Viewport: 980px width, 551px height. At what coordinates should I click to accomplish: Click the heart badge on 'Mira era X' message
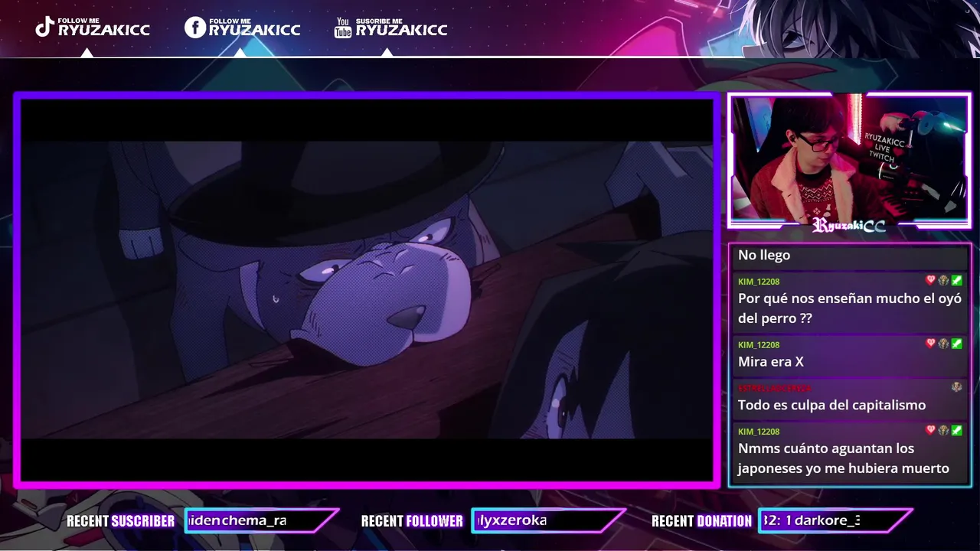pyautogui.click(x=930, y=344)
